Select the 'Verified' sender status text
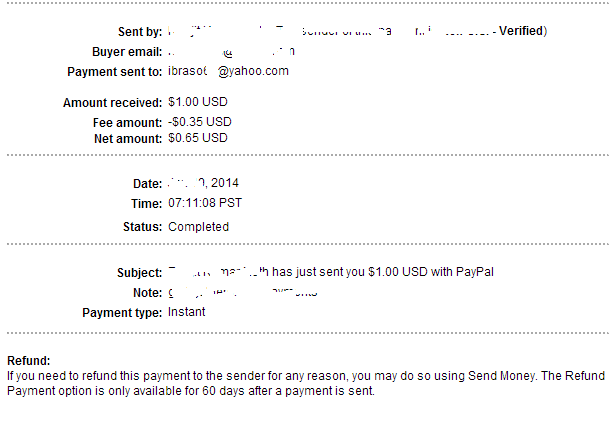The height and width of the screenshot is (434, 611). coord(521,31)
